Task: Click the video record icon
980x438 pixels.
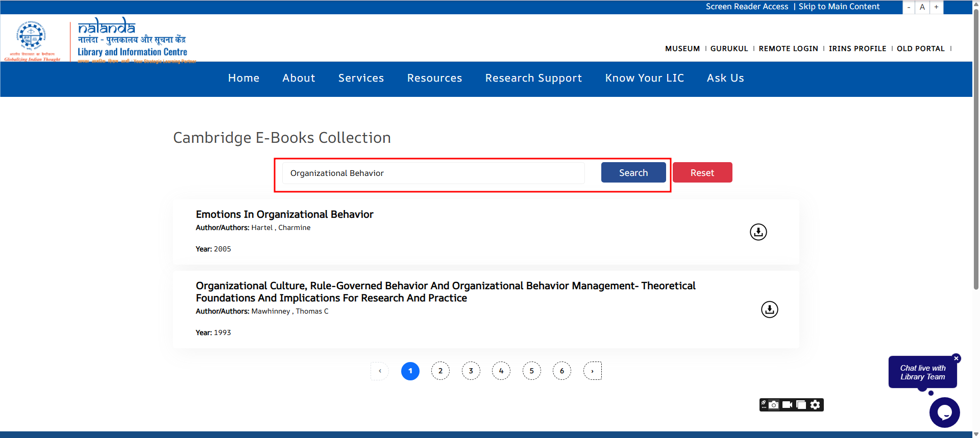Action: pos(787,405)
